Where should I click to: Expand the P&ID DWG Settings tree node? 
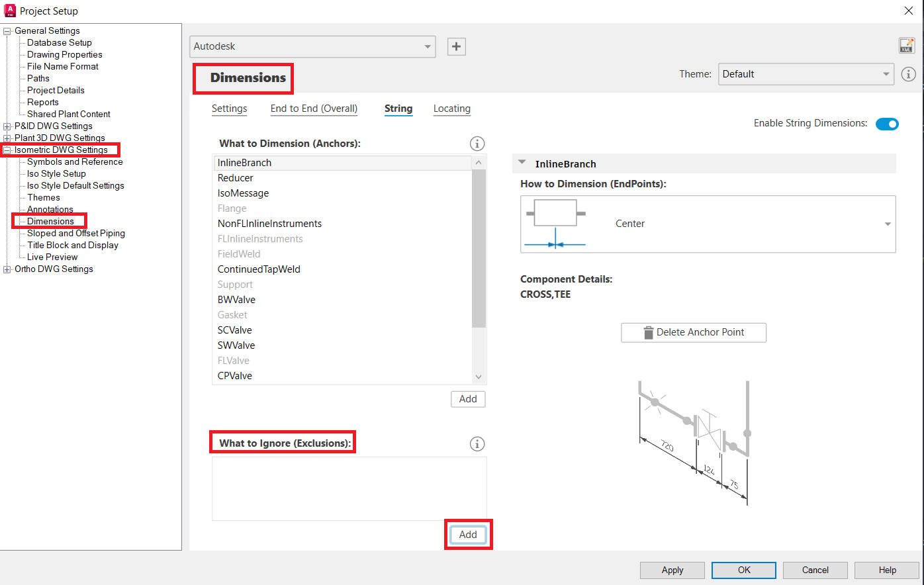pos(6,126)
